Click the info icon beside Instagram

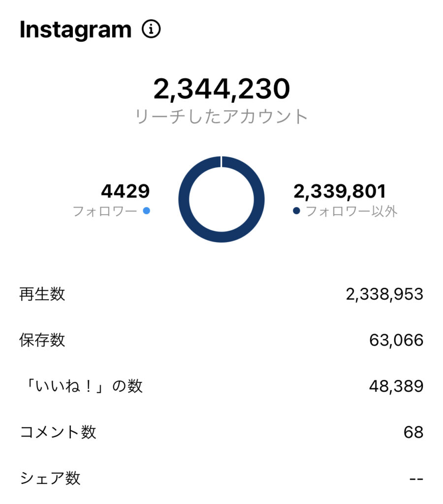151,30
